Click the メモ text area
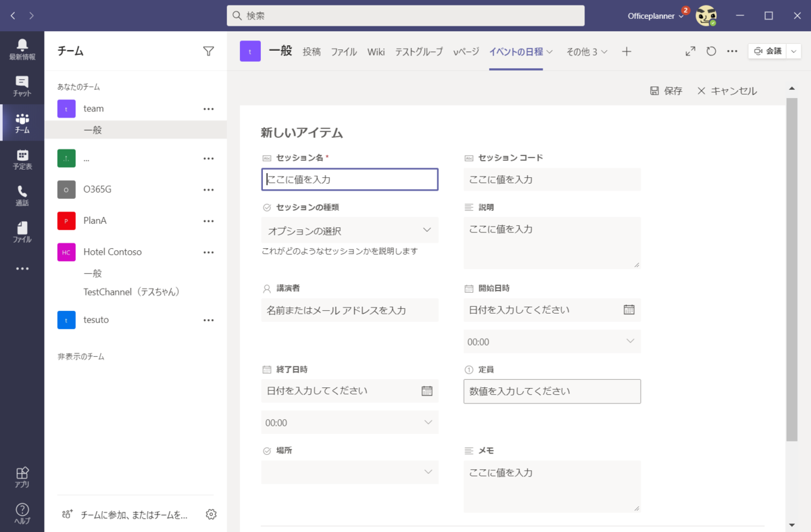 pyautogui.click(x=552, y=486)
